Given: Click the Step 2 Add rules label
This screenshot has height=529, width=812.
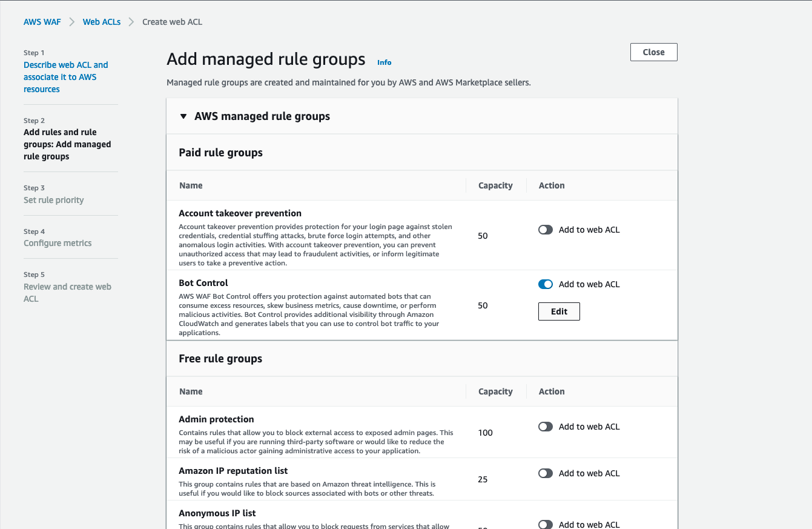Looking at the screenshot, I should 67,144.
